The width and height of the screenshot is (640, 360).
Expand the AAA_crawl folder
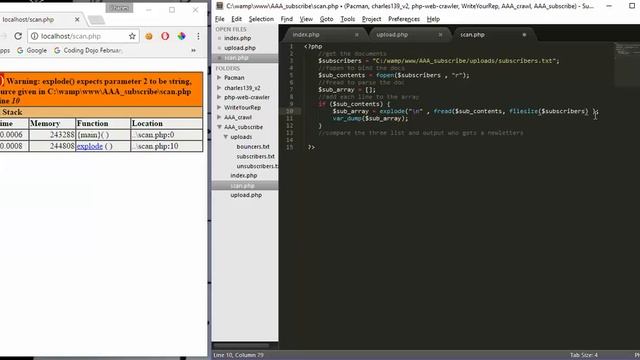[219, 117]
